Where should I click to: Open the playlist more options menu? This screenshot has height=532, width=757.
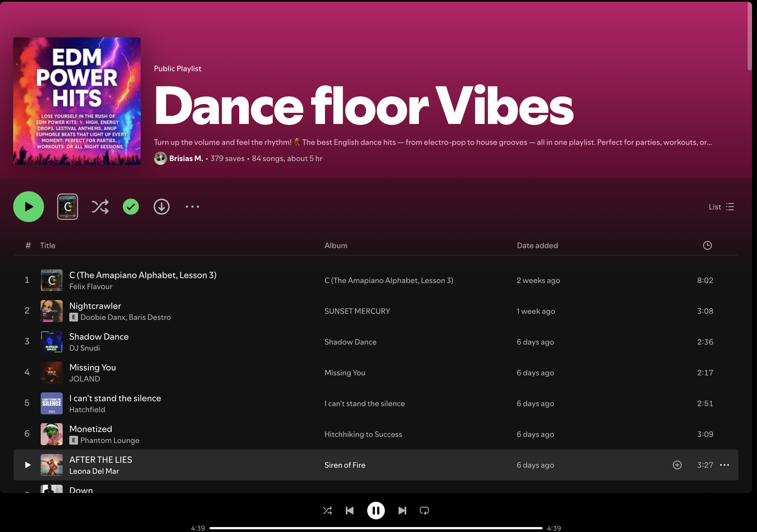(192, 207)
